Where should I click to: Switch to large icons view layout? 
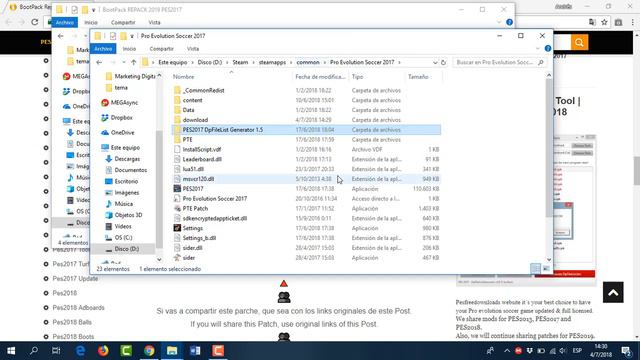[x=546, y=268]
